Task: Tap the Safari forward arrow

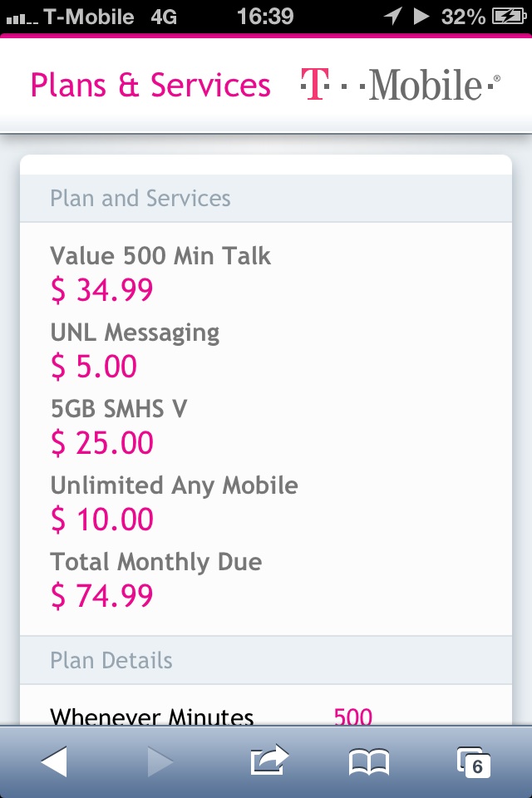Action: (x=160, y=762)
